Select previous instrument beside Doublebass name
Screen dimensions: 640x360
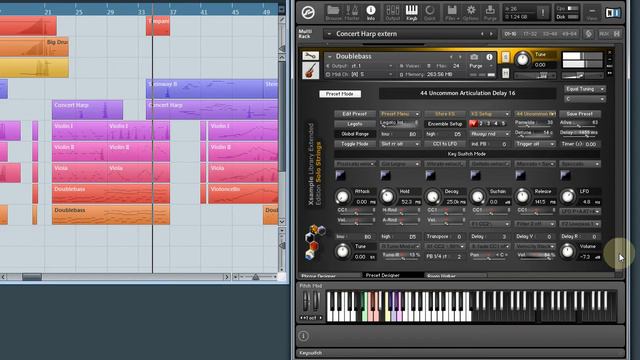(451, 57)
